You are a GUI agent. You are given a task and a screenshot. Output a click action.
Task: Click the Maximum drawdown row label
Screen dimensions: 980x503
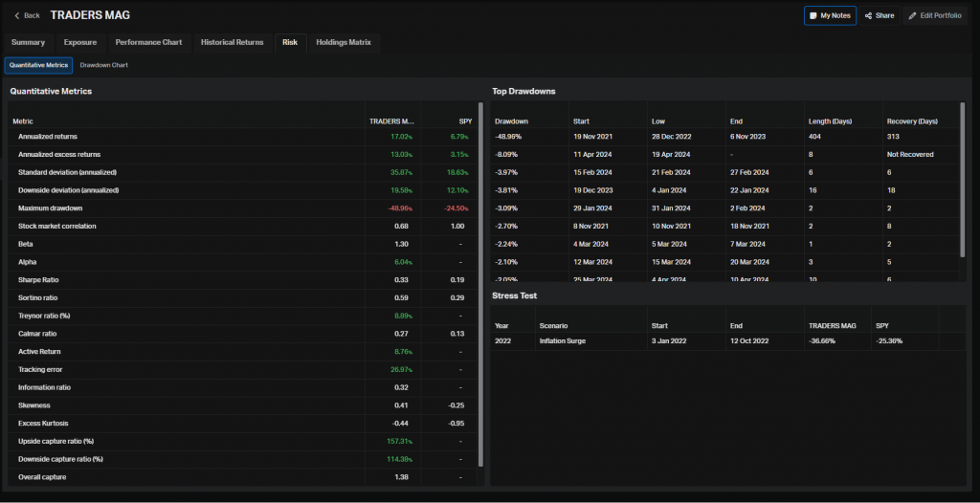tap(50, 208)
